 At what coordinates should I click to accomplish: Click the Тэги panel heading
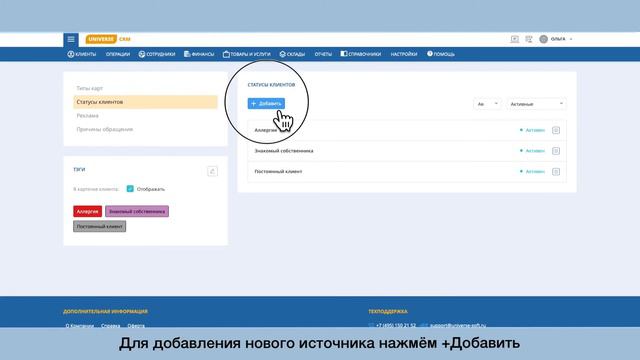click(79, 169)
